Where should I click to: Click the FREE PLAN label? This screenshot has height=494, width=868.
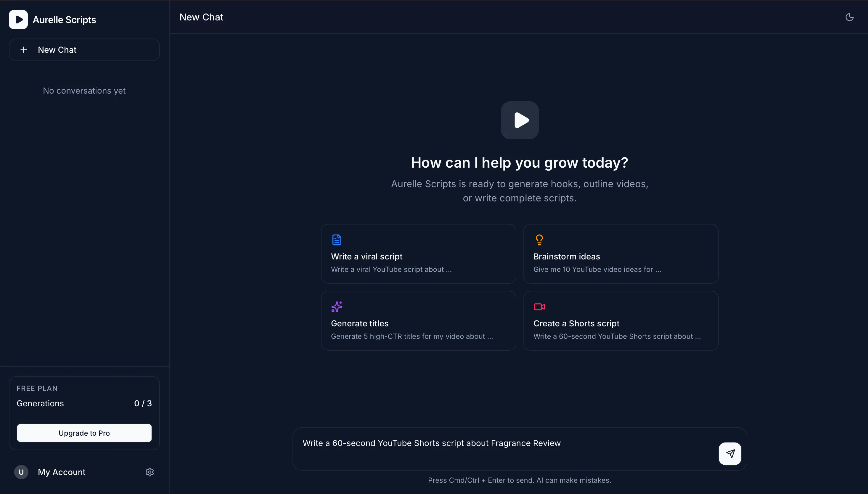coord(37,389)
